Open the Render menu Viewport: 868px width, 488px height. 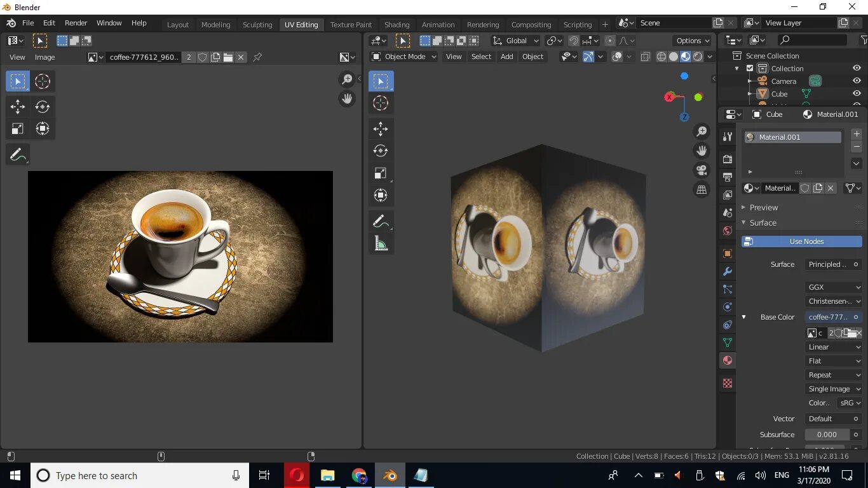click(76, 22)
